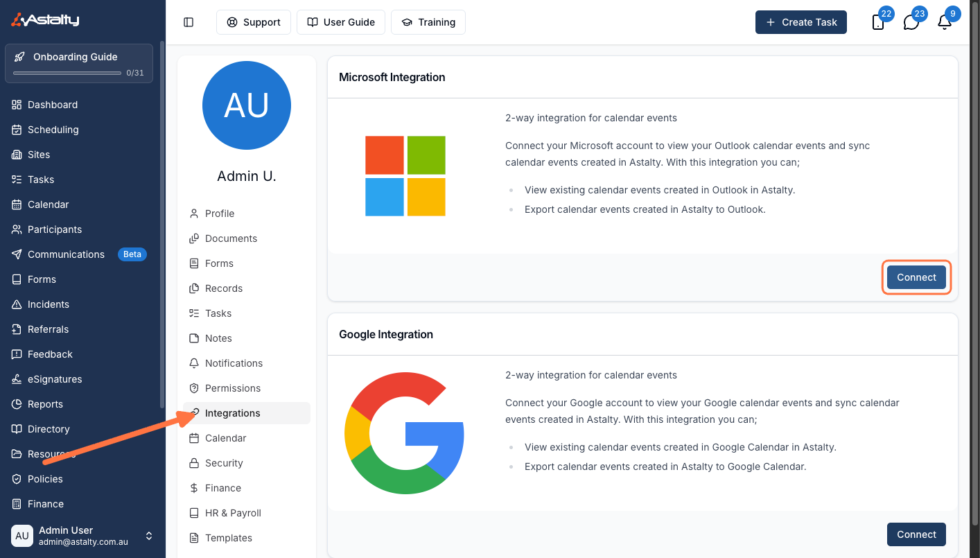Connect the Google integration
Viewport: 980px width, 558px height.
point(916,534)
